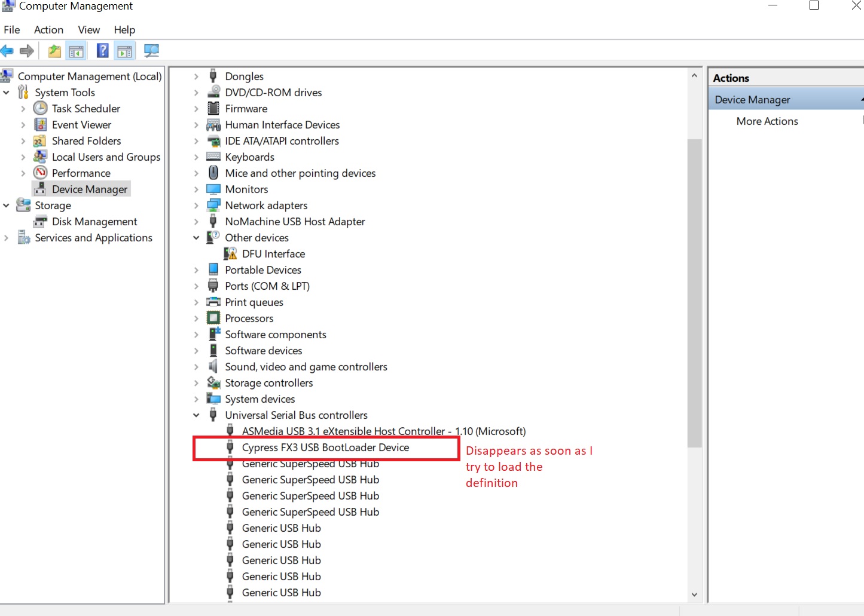Collapse the Universal Serial Bus controllers node

(196, 415)
